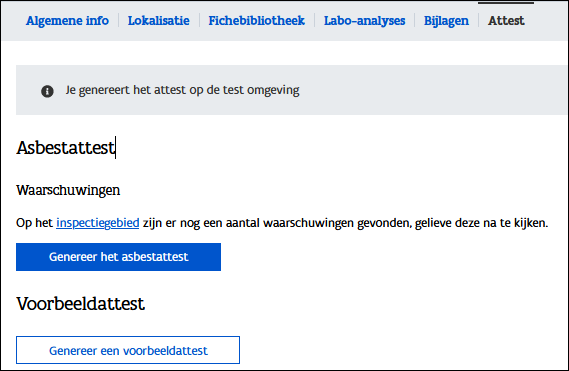Open the Algemene info tab
The height and width of the screenshot is (371, 569).
tap(67, 21)
